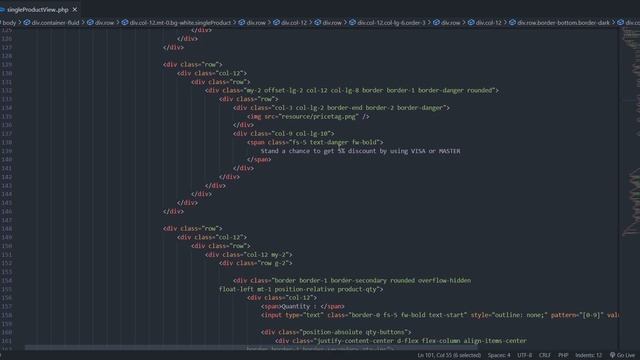
Task: Select PHP language mode in status bar
Action: (563, 355)
